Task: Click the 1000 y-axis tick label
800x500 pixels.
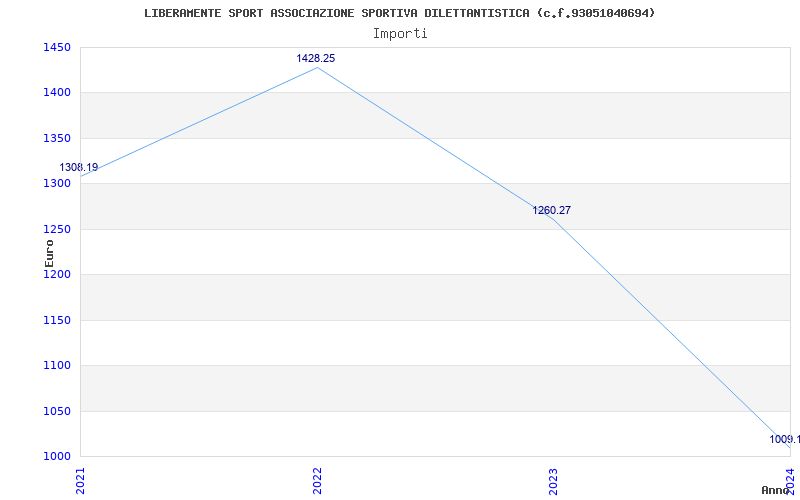Action: pyautogui.click(x=57, y=456)
